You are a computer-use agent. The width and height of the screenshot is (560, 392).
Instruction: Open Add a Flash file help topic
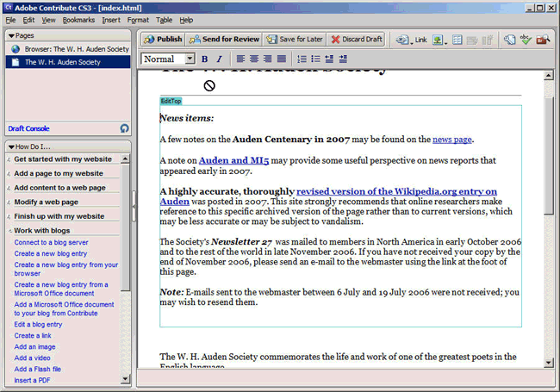tap(38, 369)
